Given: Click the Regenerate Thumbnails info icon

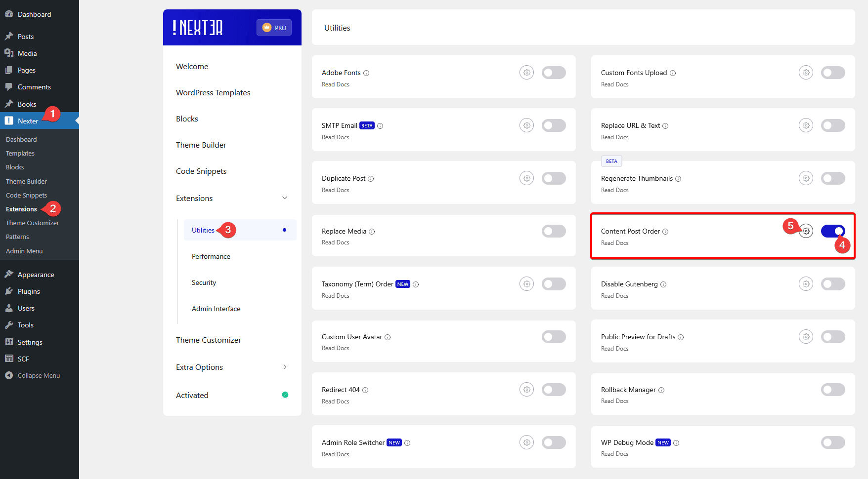Looking at the screenshot, I should 678,178.
